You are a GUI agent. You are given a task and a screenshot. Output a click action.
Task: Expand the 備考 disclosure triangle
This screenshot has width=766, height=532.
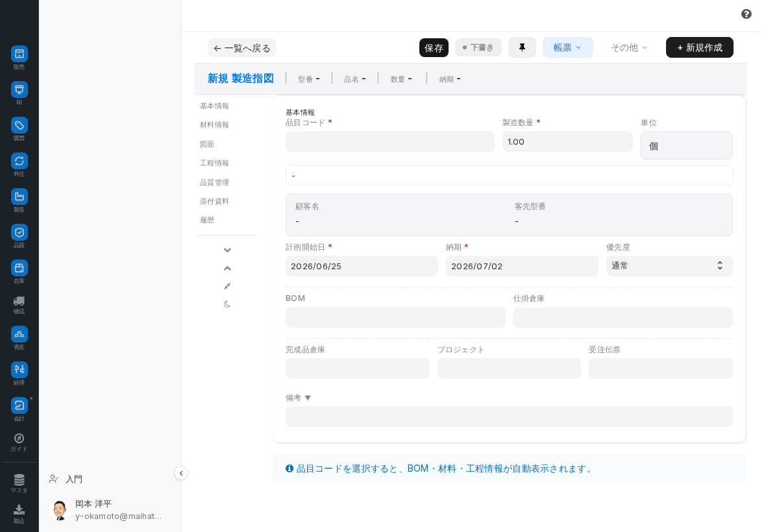tap(308, 398)
